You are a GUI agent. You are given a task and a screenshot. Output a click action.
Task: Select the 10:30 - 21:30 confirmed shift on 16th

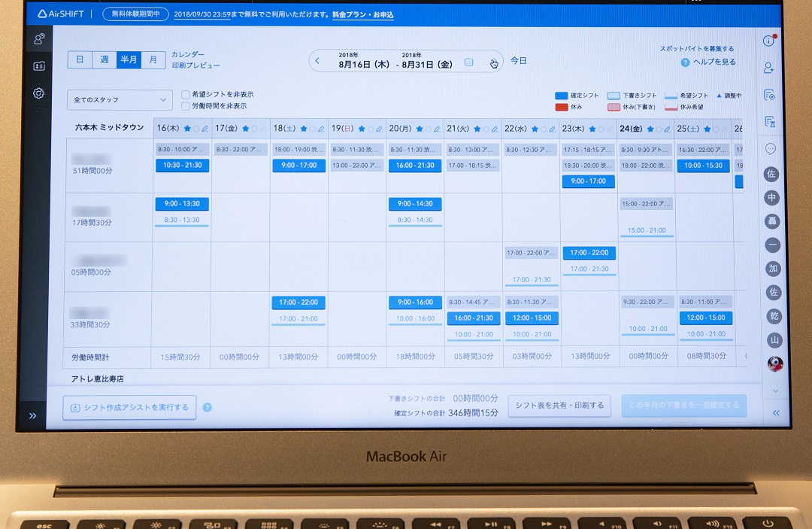(x=182, y=166)
